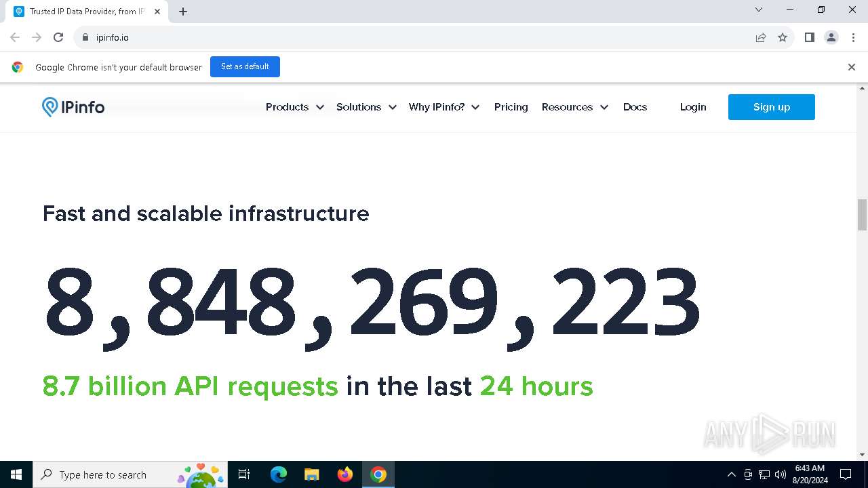This screenshot has height=488, width=868.
Task: Launch Firefox from the taskbar
Action: pos(345,474)
